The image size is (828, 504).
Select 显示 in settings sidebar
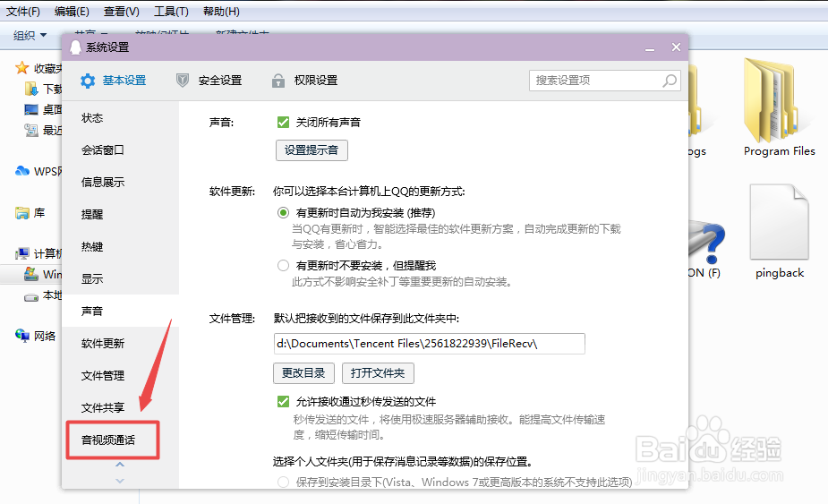tap(121, 279)
